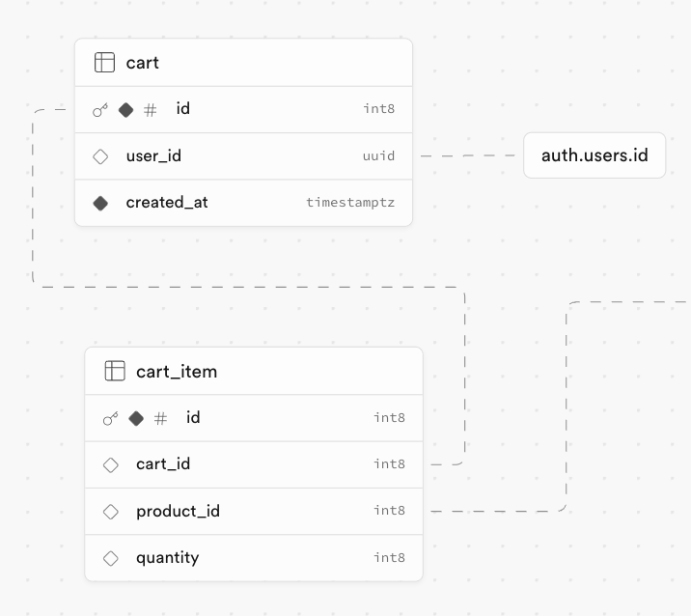691x616 pixels.
Task: Click the uuid type of user_id
Action: (378, 155)
